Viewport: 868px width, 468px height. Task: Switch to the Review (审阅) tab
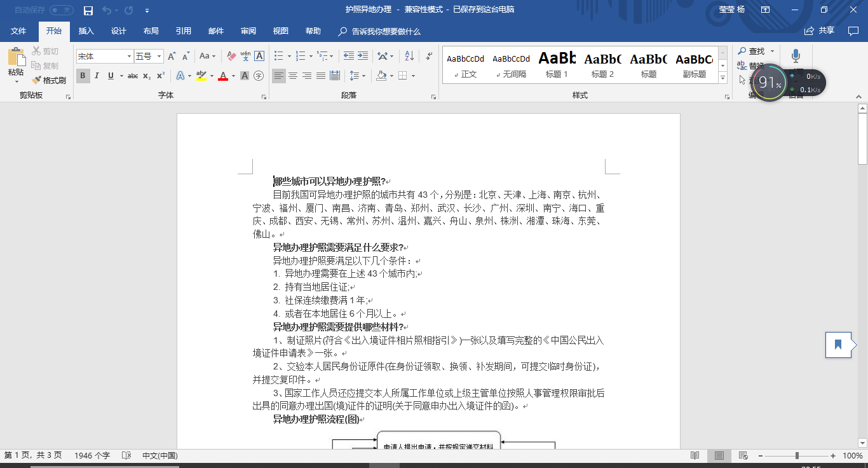(x=248, y=31)
